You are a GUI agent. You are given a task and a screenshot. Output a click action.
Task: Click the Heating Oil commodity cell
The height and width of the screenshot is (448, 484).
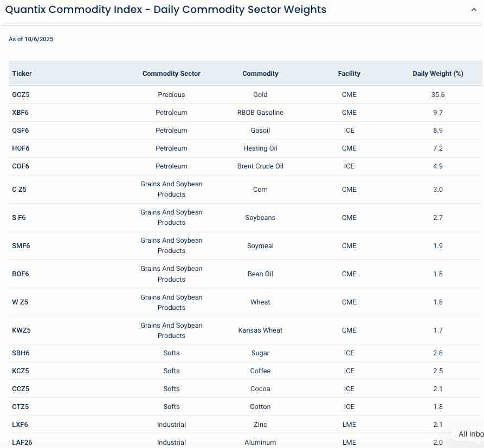pyautogui.click(x=260, y=148)
